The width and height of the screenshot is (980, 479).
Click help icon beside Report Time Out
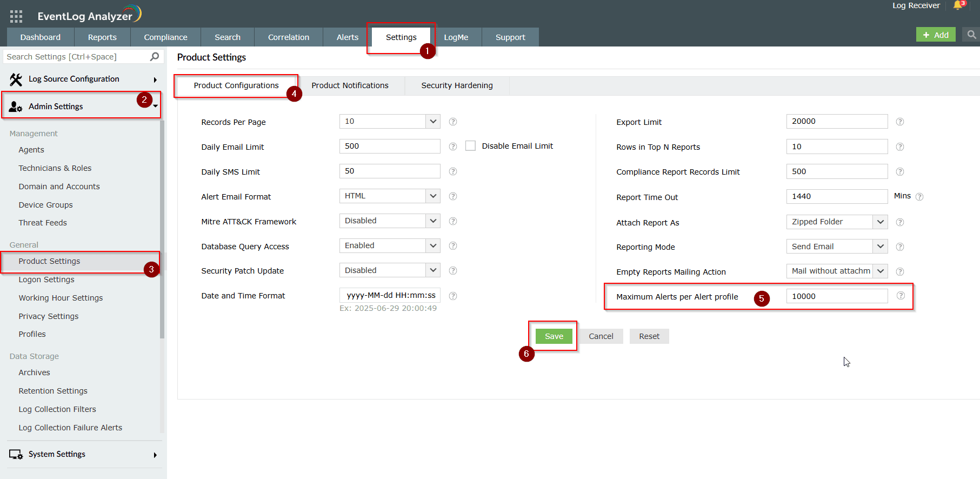919,197
